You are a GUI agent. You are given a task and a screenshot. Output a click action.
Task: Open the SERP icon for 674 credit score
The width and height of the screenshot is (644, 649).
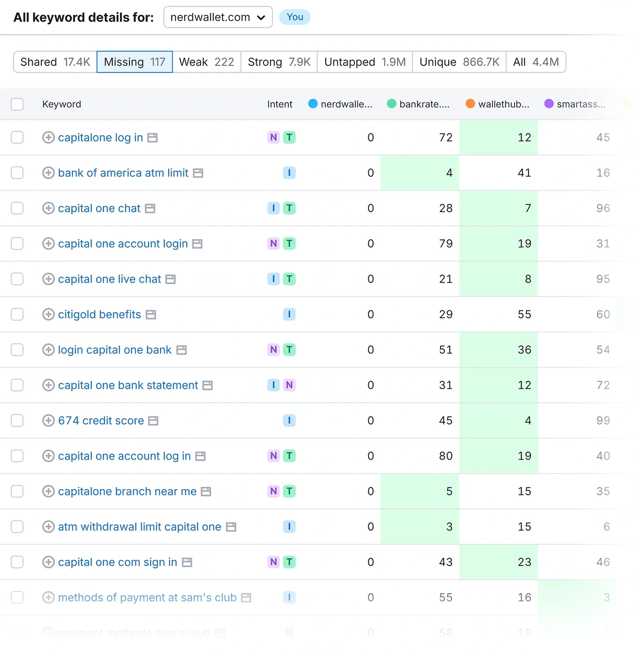click(x=153, y=421)
